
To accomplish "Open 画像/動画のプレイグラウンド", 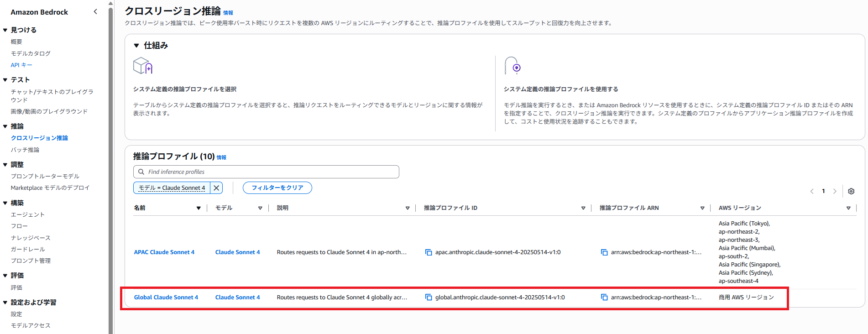I will pyautogui.click(x=49, y=111).
